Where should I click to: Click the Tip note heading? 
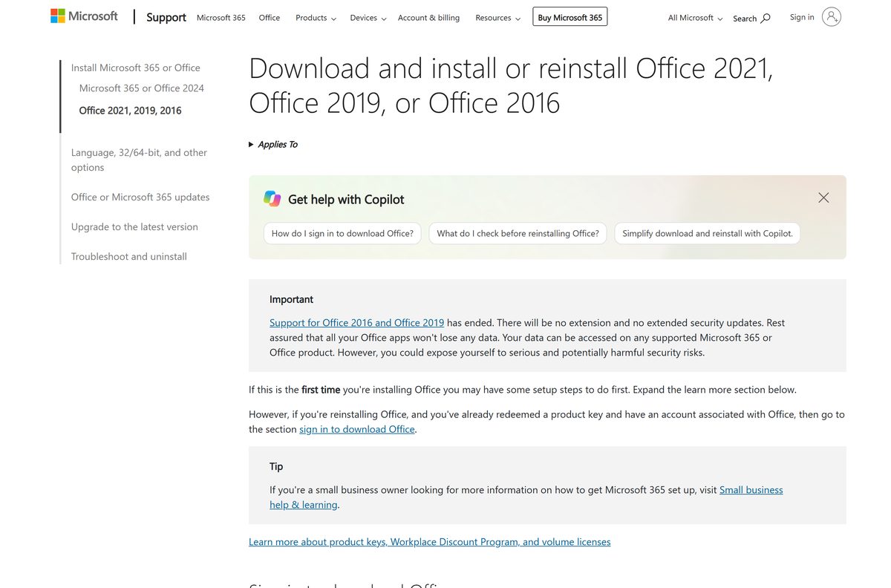coord(276,466)
